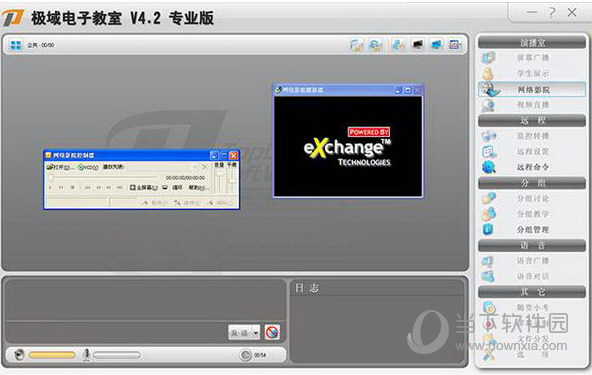Open 文件分发 file distribution
The image size is (592, 375).
tap(532, 339)
